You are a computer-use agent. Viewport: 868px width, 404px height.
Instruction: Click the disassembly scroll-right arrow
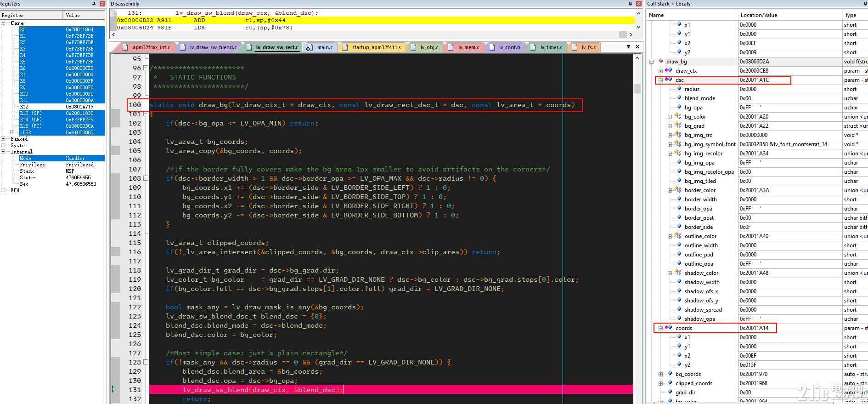click(631, 34)
